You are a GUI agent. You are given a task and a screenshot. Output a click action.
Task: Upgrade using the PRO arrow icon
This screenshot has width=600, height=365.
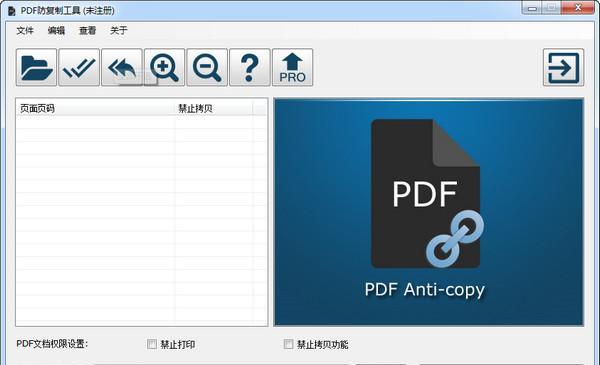click(292, 67)
